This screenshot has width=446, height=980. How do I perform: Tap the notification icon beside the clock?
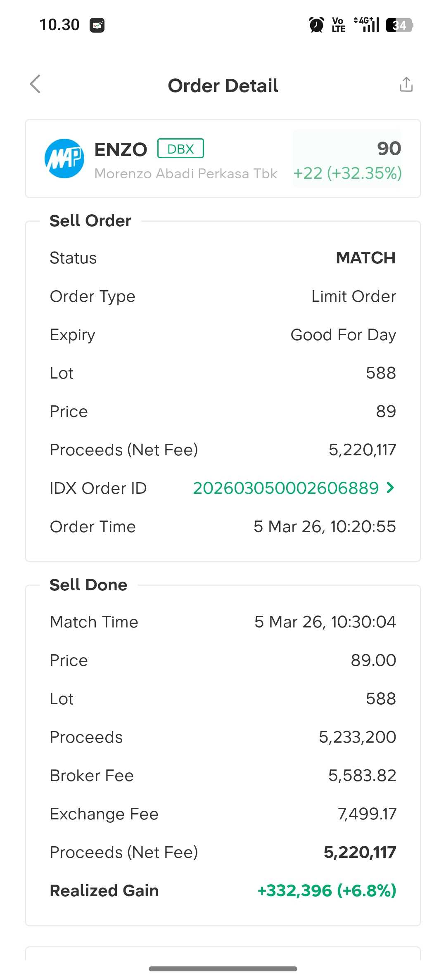97,25
